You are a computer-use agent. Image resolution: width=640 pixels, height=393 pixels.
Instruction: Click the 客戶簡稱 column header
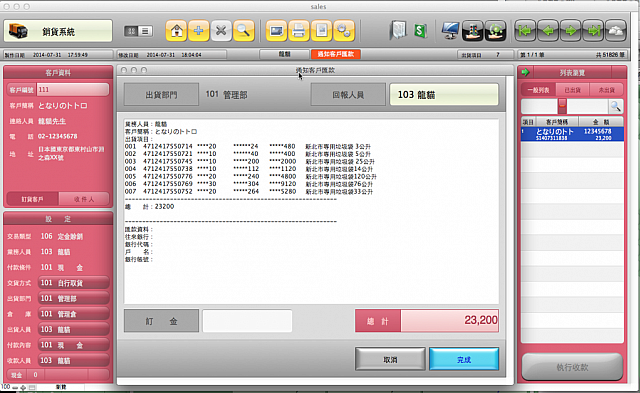[557, 122]
